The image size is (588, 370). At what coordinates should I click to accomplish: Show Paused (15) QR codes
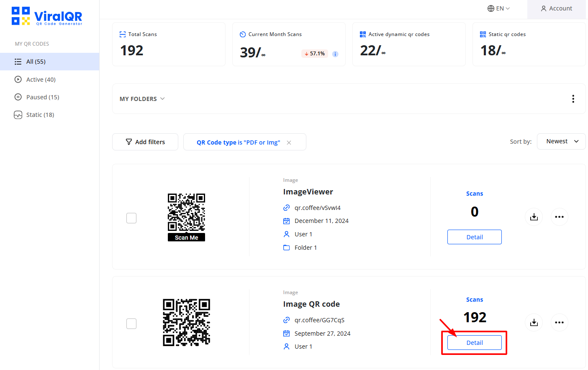tap(43, 97)
